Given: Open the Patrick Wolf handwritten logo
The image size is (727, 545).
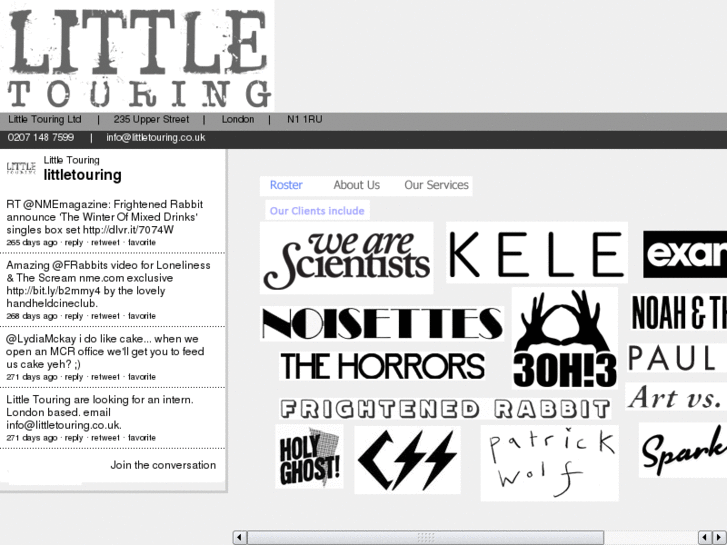Looking at the screenshot, I should [x=549, y=463].
